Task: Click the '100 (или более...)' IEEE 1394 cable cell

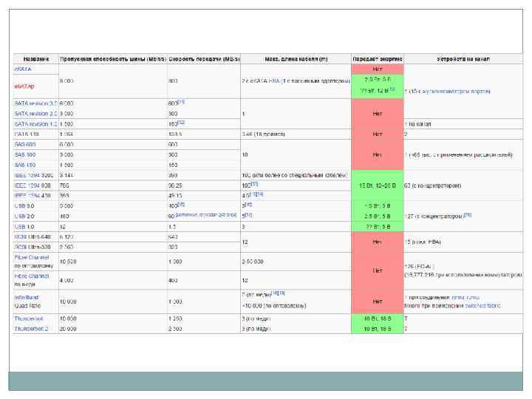Action: coord(295,175)
